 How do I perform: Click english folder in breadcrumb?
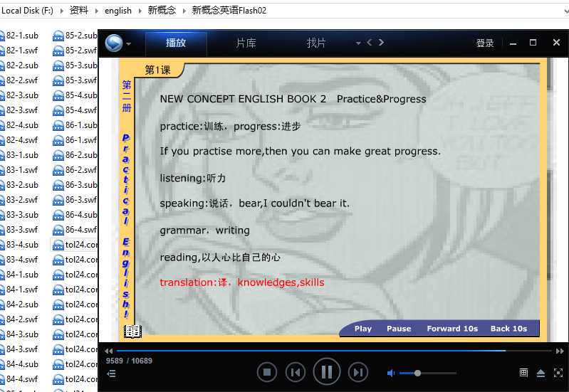(x=118, y=11)
